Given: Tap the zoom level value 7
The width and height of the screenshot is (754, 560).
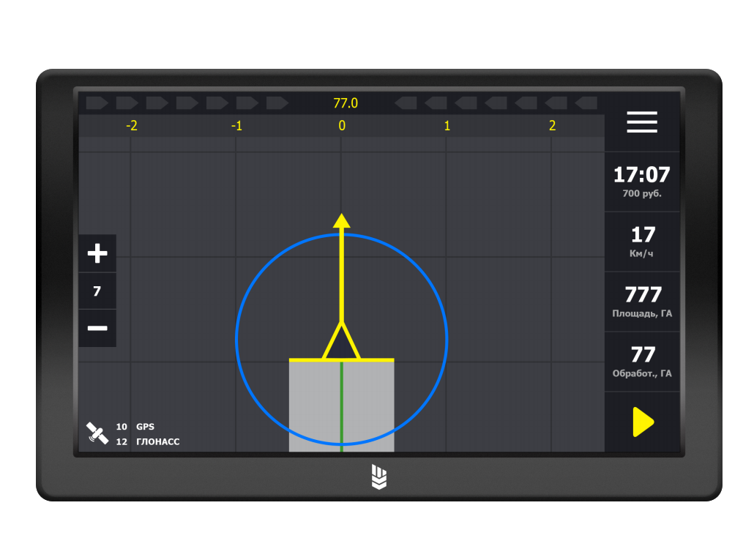Looking at the screenshot, I should (97, 291).
